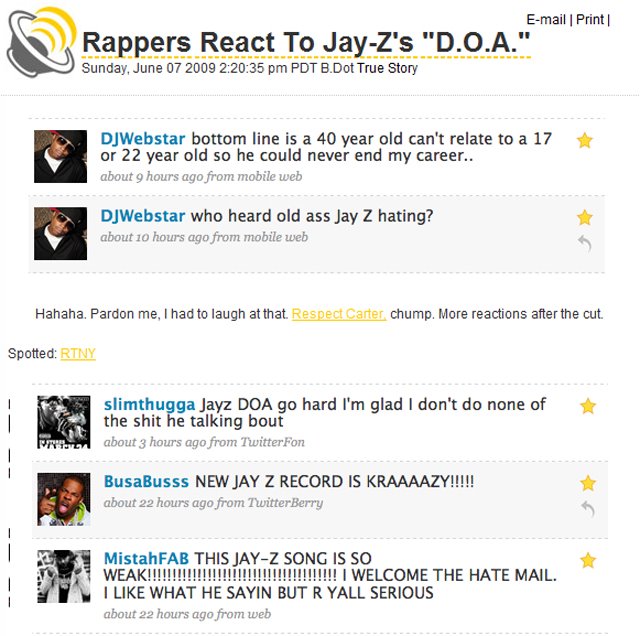Click BusaBusss's avatar picture
This screenshot has width=640, height=636.
pos(64,499)
